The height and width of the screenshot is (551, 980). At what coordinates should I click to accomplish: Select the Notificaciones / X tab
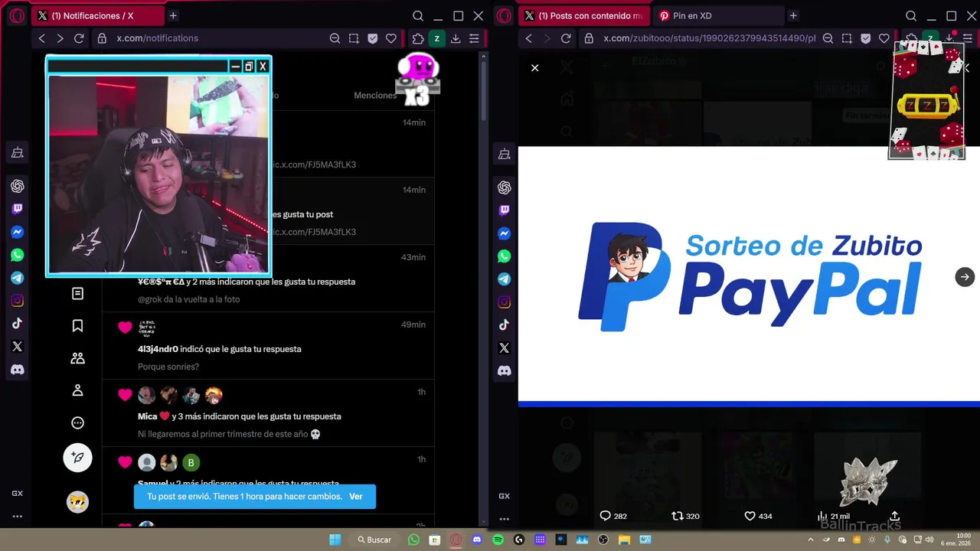(97, 15)
